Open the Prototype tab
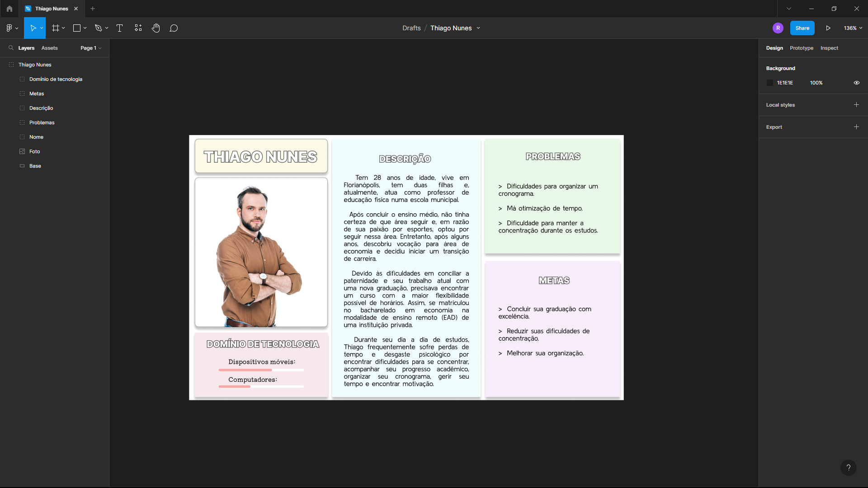The height and width of the screenshot is (488, 868). point(802,48)
